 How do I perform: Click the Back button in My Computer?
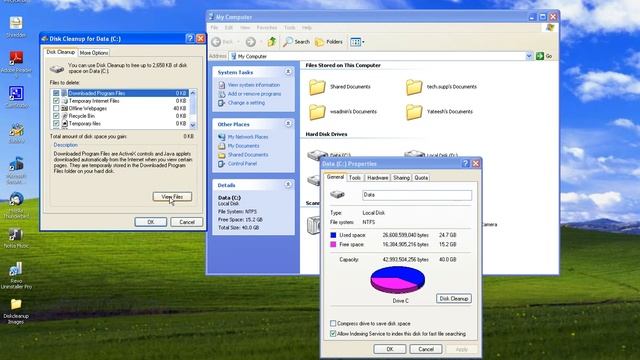[x=223, y=42]
